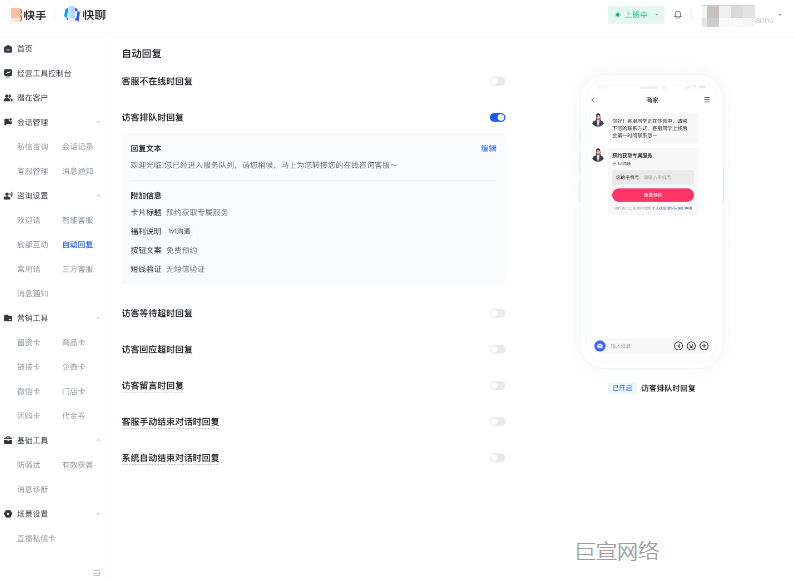Enable 访客留言时回复 switch
Screen dimensions: 795x582
pos(497,386)
